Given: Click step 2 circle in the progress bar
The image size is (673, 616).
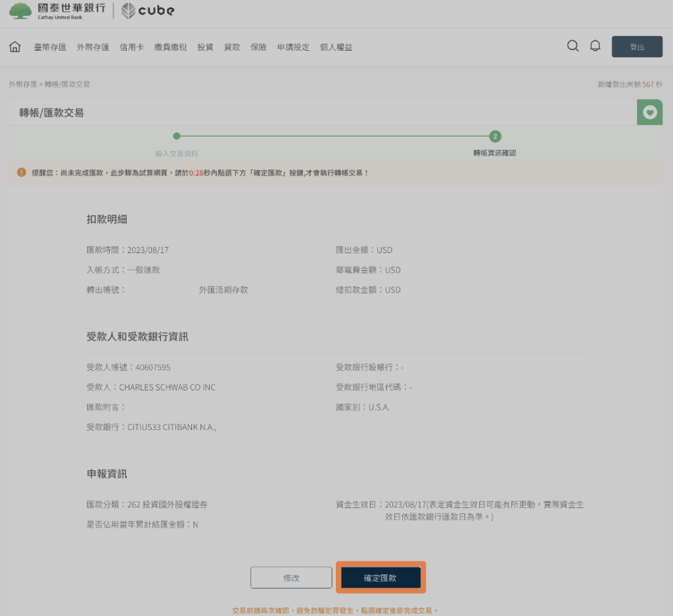Looking at the screenshot, I should [495, 136].
